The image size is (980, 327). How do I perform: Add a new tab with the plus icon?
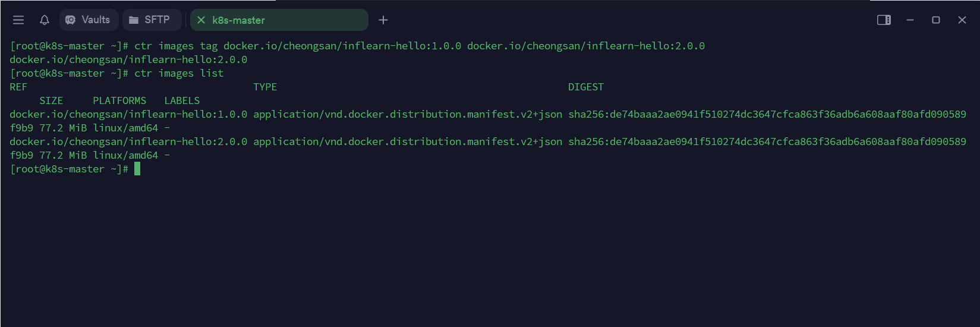point(383,20)
